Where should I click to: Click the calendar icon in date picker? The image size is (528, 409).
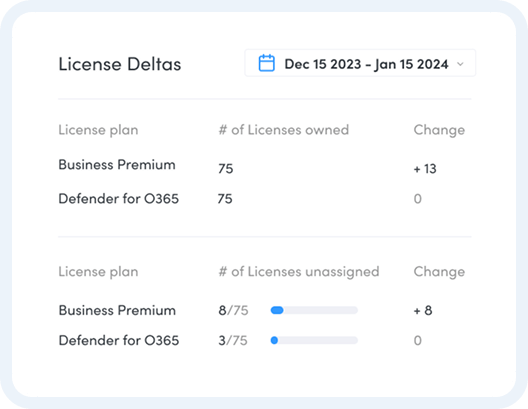266,63
